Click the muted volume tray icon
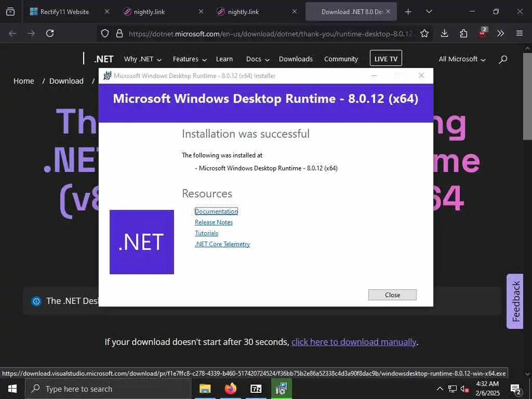Viewport: 532px width, 399px height. coord(464,389)
